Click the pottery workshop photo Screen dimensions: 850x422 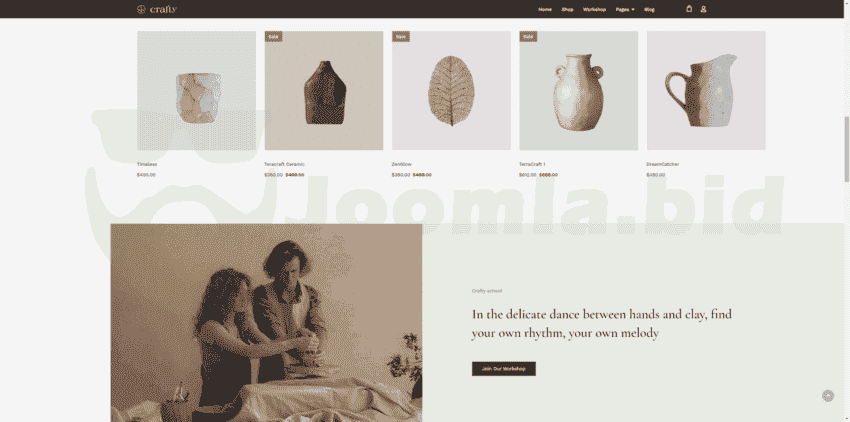[266, 323]
